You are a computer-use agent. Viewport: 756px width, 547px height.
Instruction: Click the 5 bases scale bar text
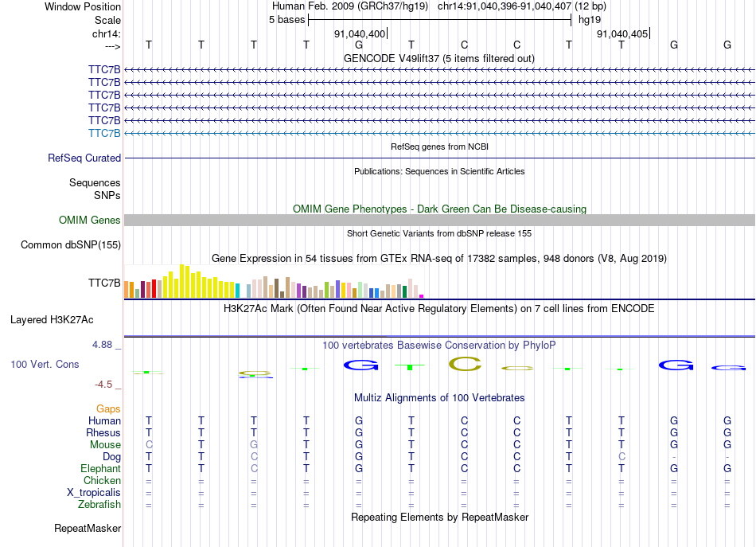[x=286, y=20]
